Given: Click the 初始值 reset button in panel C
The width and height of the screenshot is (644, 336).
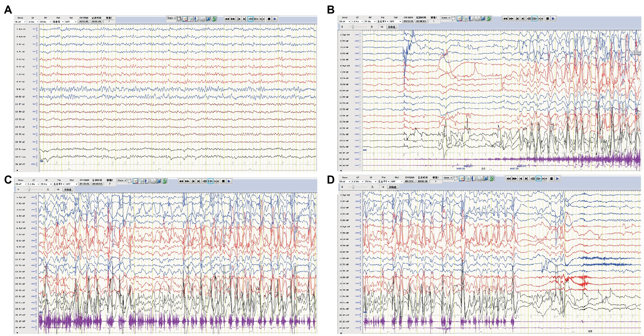Looking at the screenshot, I should pyautogui.click(x=68, y=190).
